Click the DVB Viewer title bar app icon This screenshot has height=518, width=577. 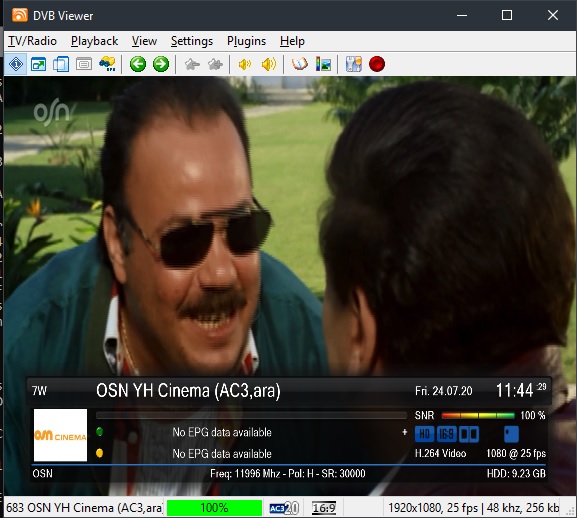click(20, 15)
